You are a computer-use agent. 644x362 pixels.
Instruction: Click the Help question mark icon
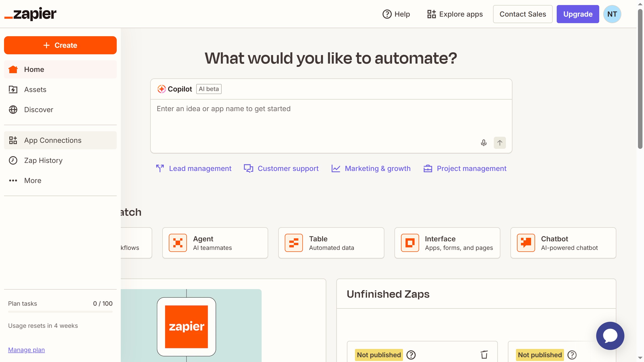coord(387,14)
